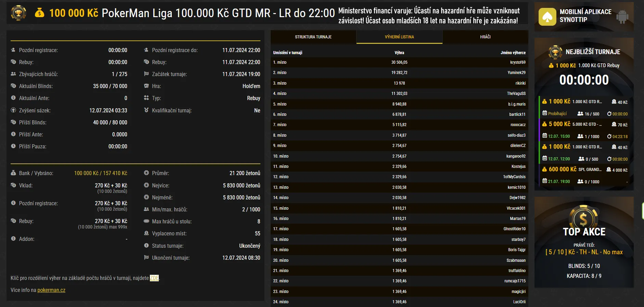
Task: Click the info icon beside Status turnaje
Action: 146,246
